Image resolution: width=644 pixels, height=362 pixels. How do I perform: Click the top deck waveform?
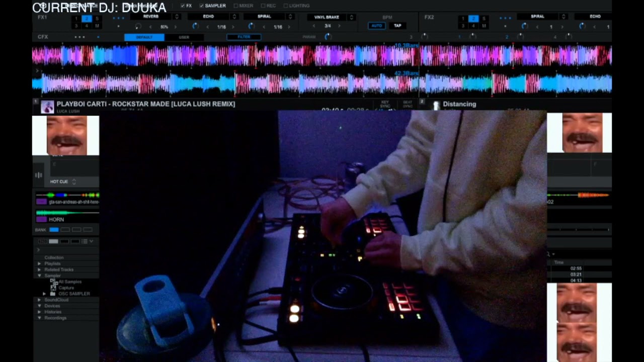click(322, 55)
